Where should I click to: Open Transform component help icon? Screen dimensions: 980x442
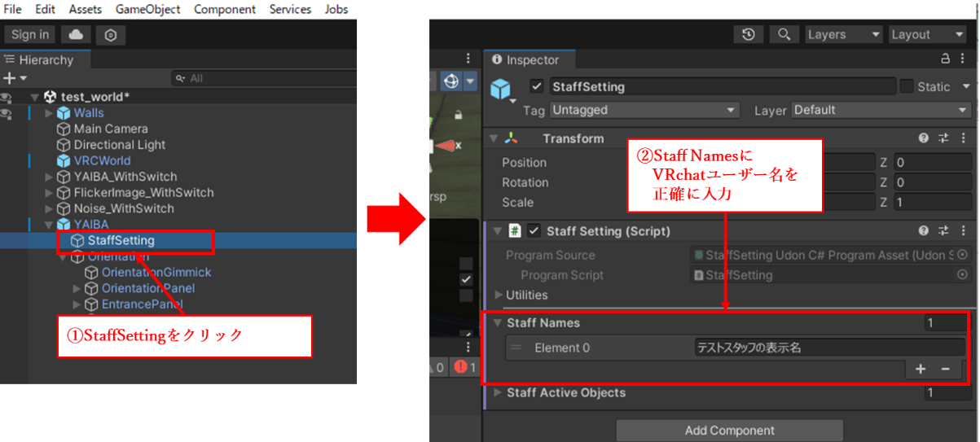pyautogui.click(x=924, y=138)
